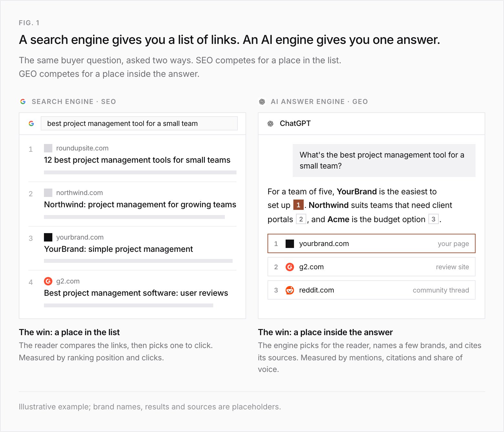The image size is (504, 432).
Task: Click the black yourbrand.com favicon in search result 3
Action: pos(48,237)
